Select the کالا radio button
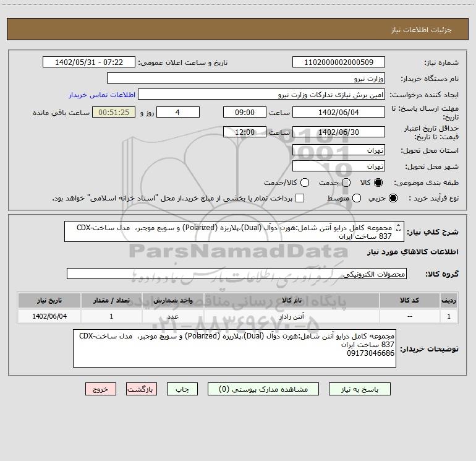This screenshot has height=461, width=476. point(378,183)
